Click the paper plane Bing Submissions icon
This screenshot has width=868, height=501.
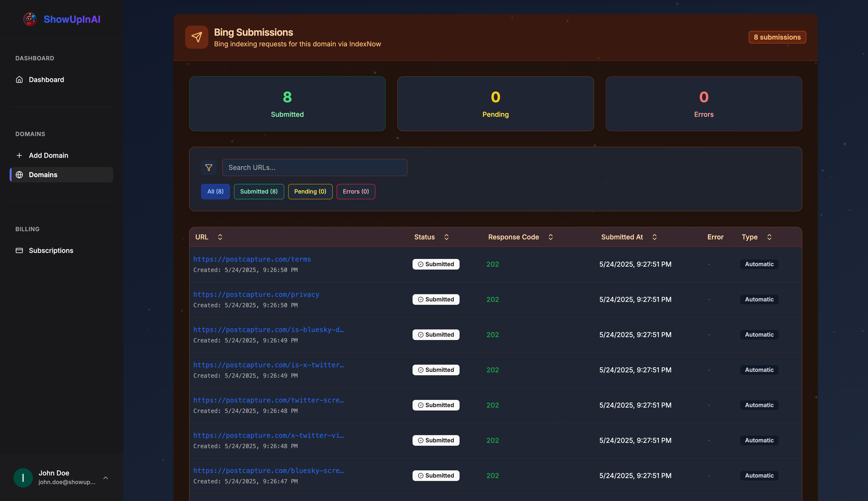196,37
